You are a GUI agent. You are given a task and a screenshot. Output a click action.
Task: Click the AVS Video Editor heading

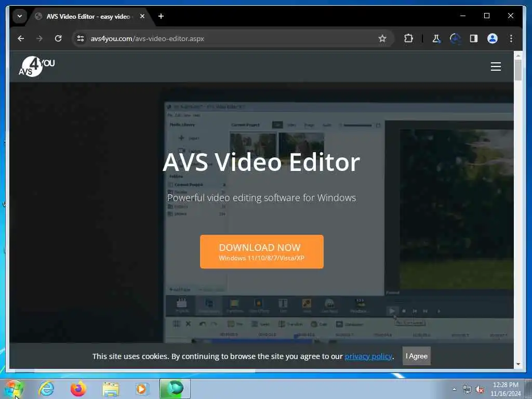261,162
